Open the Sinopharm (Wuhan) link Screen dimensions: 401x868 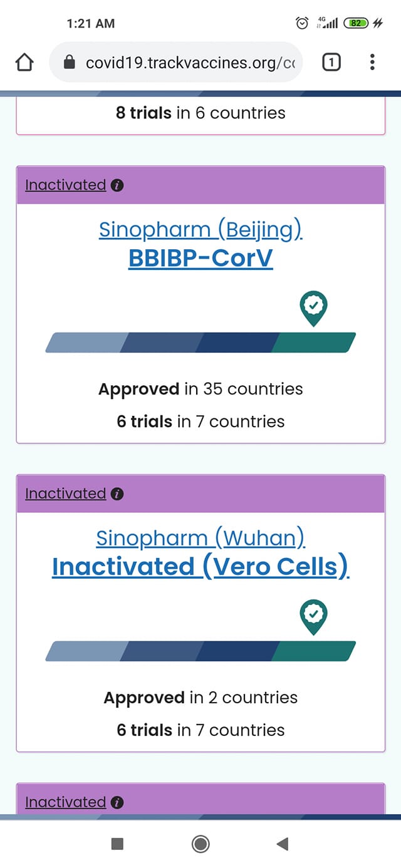pyautogui.click(x=200, y=538)
